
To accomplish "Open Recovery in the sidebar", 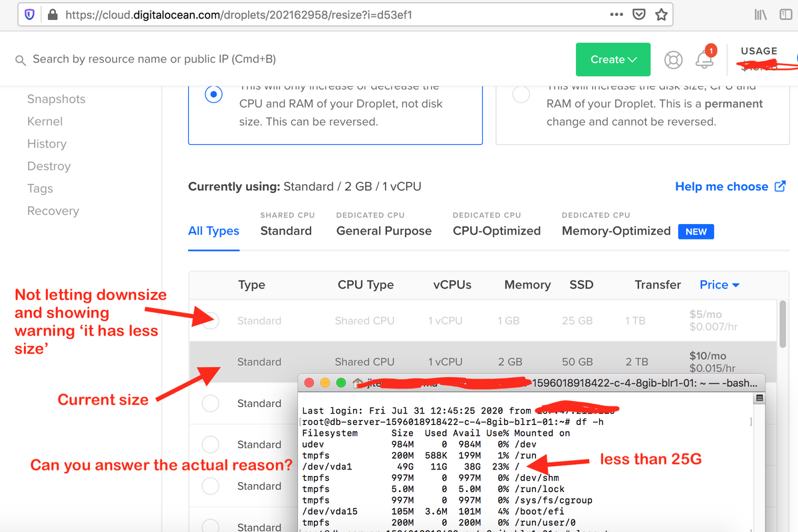I will click(x=53, y=211).
